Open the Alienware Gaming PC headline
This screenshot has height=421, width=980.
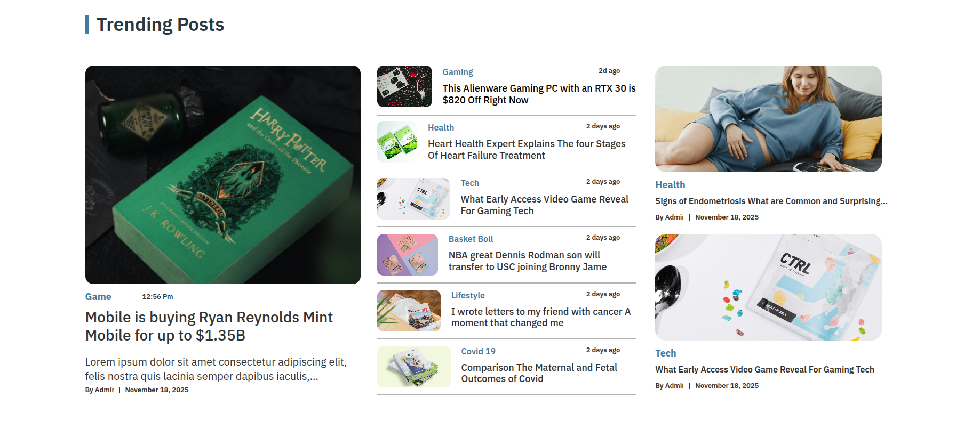click(539, 94)
